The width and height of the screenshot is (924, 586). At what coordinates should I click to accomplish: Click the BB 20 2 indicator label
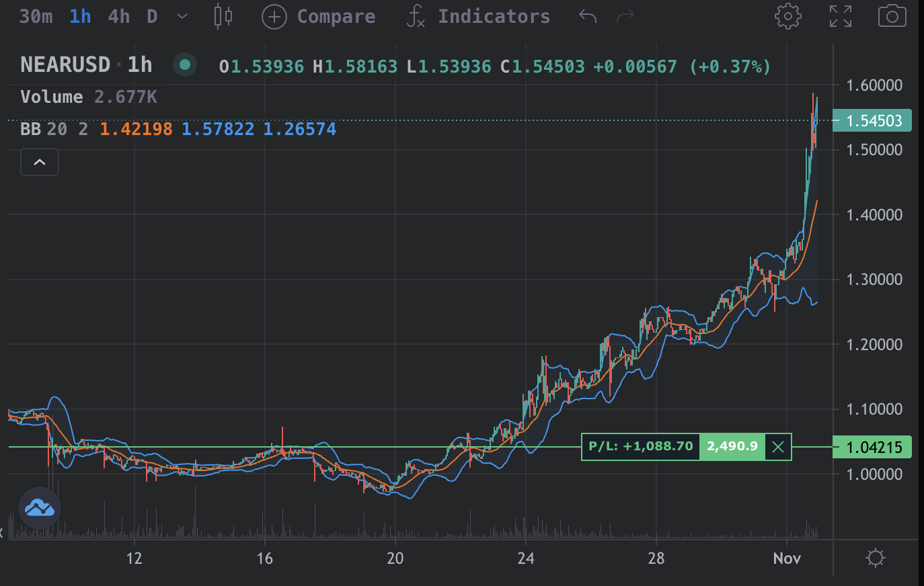coord(54,129)
